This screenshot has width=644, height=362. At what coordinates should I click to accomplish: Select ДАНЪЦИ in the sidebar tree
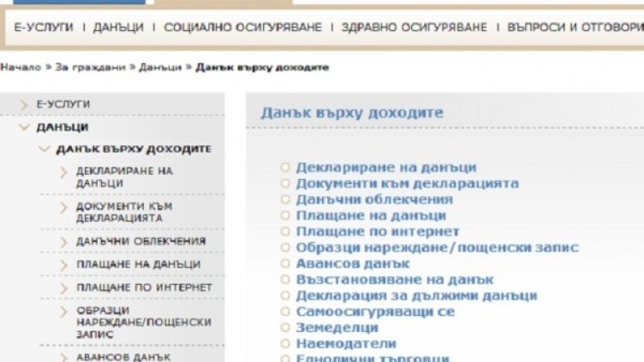pyautogui.click(x=63, y=128)
